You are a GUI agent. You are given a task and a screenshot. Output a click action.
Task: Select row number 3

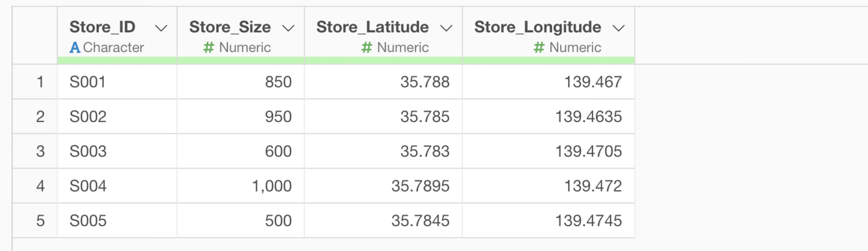point(40,151)
